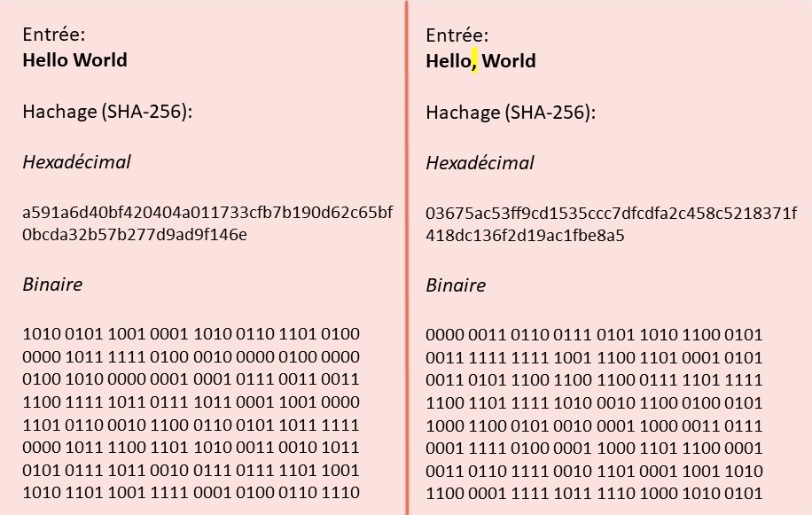Click the first left binary row starting 1010 0101

pos(191,334)
